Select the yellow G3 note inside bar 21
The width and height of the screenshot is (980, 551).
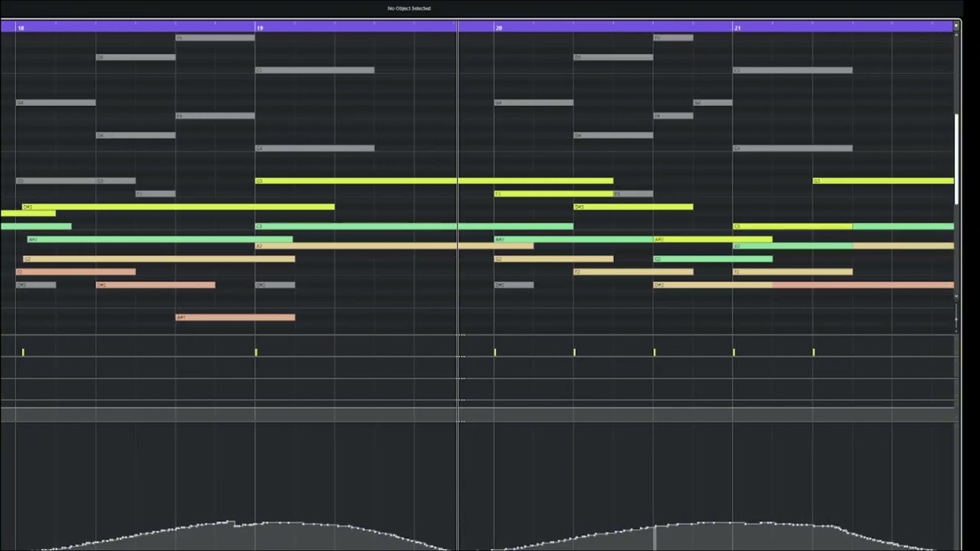884,181
